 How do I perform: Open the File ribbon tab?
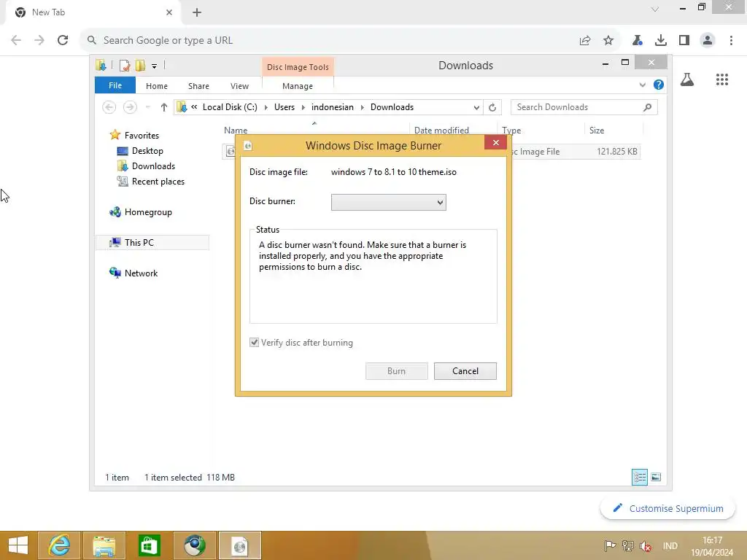click(115, 85)
